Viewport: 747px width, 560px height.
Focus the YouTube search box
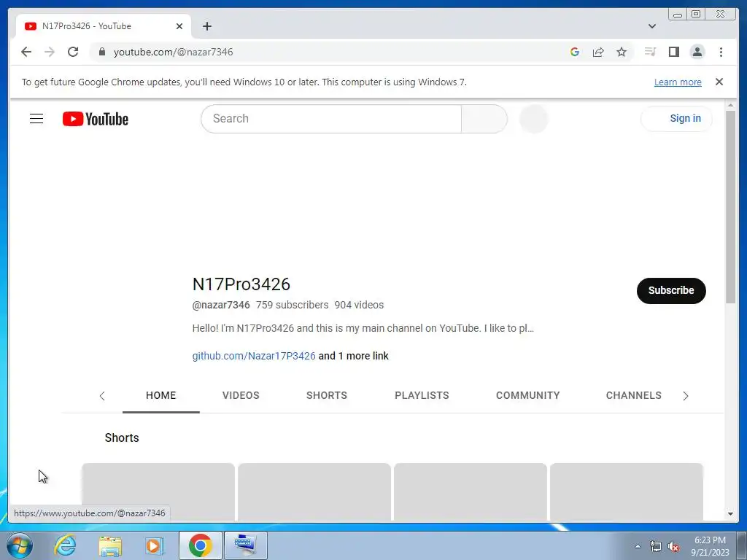(x=331, y=119)
